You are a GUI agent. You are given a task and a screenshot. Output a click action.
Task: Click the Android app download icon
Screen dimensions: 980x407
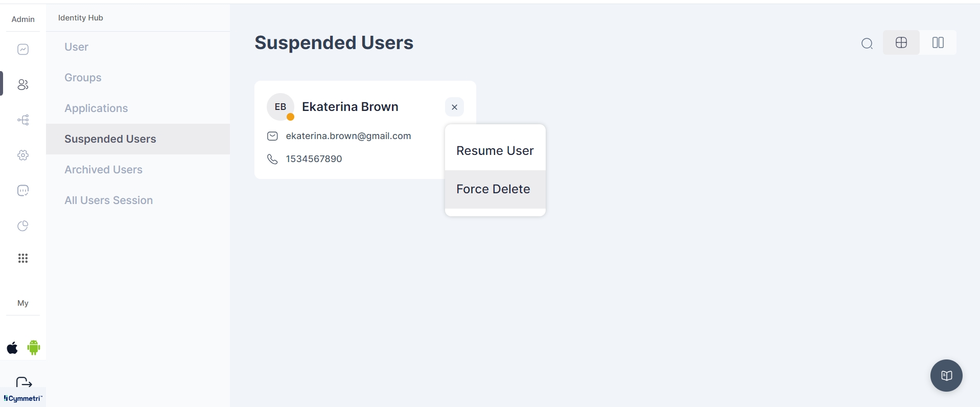click(34, 348)
